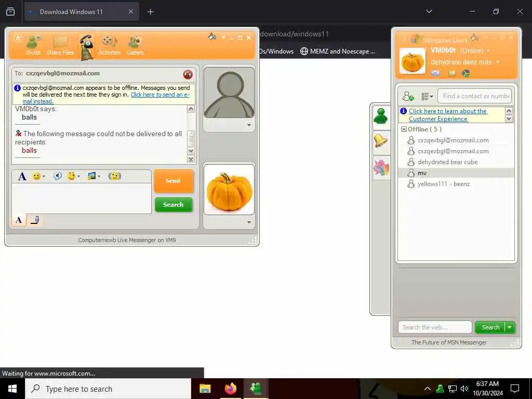
Task: Open Share Files in the conversation toolbar
Action: click(60, 45)
